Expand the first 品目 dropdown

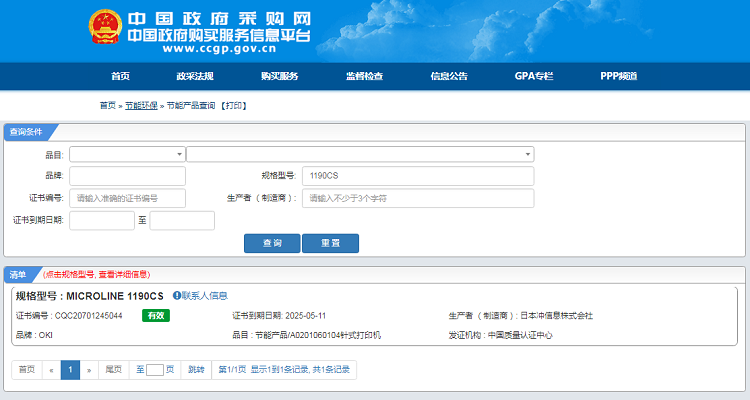click(127, 154)
